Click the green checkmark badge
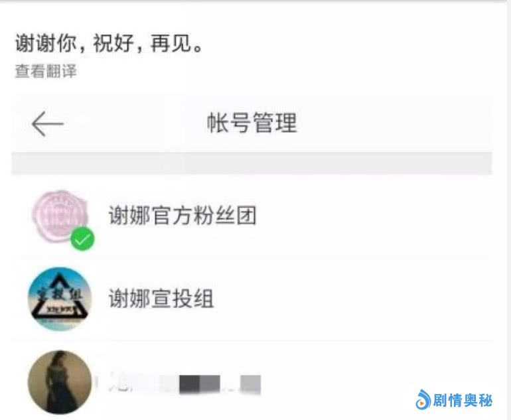 pos(82,239)
